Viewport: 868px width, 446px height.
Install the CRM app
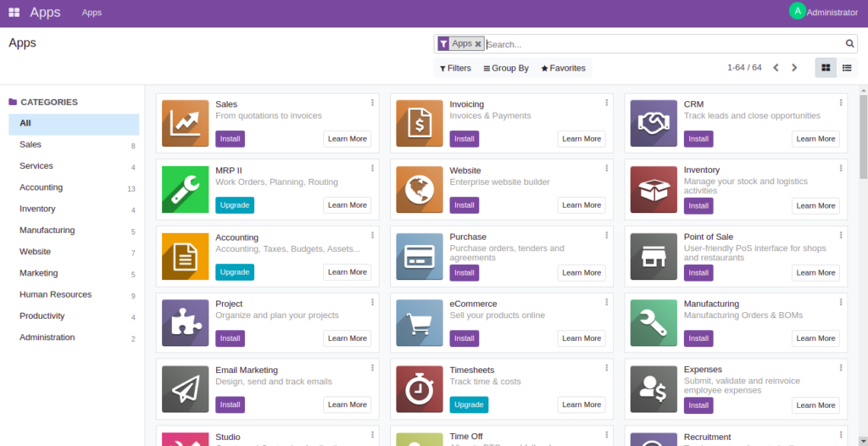pos(698,139)
